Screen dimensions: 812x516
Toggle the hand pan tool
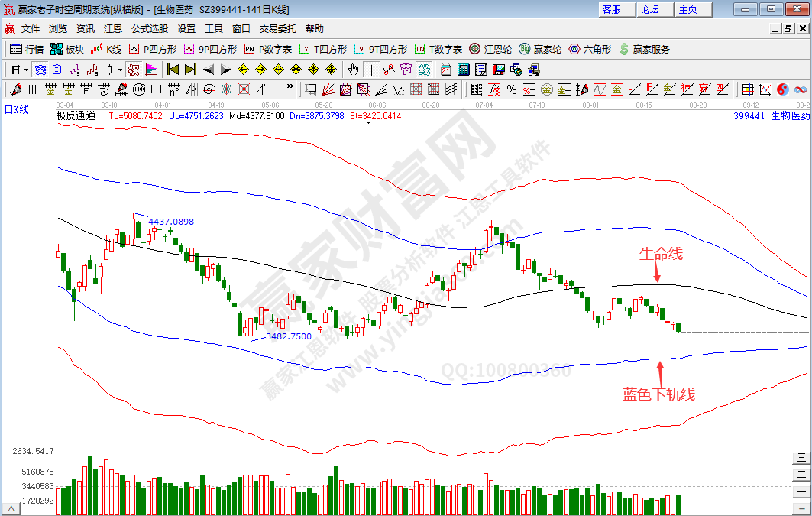354,70
